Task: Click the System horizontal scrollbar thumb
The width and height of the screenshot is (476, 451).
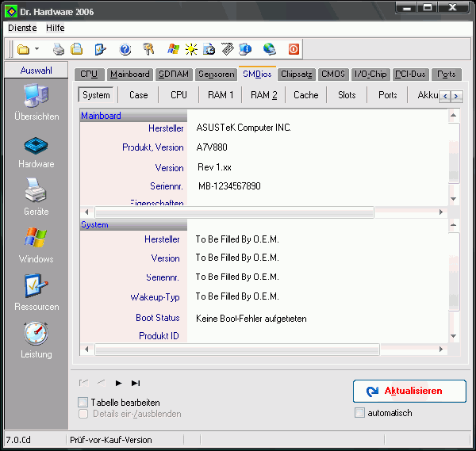Action: coord(237,350)
